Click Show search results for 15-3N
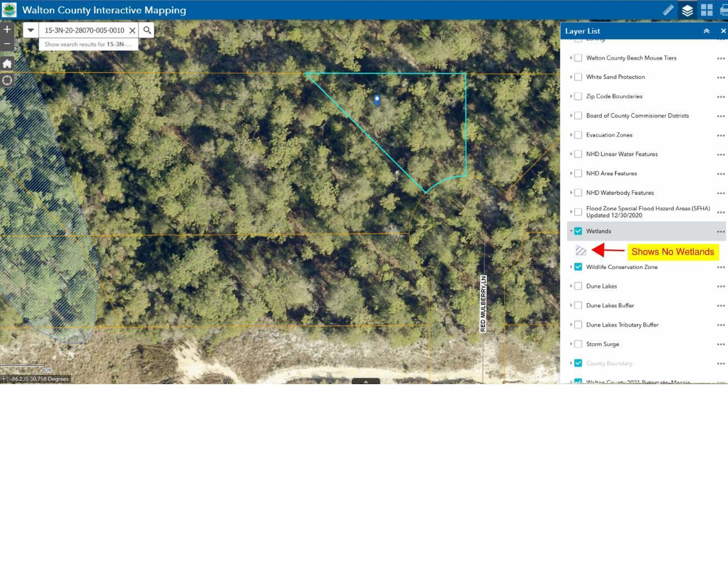This screenshot has width=728, height=563. (x=88, y=44)
